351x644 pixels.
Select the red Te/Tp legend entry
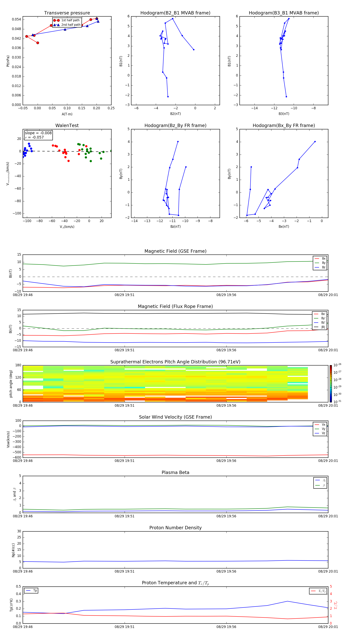pyautogui.click(x=318, y=591)
